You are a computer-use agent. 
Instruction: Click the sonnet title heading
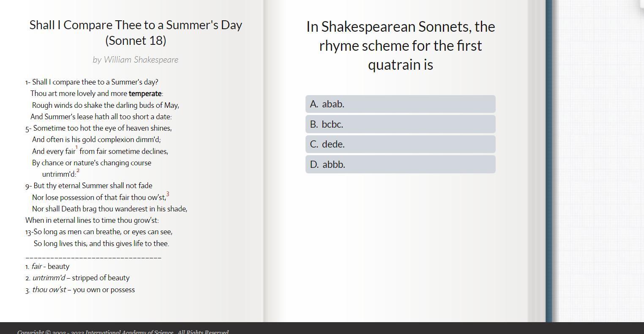tap(136, 33)
